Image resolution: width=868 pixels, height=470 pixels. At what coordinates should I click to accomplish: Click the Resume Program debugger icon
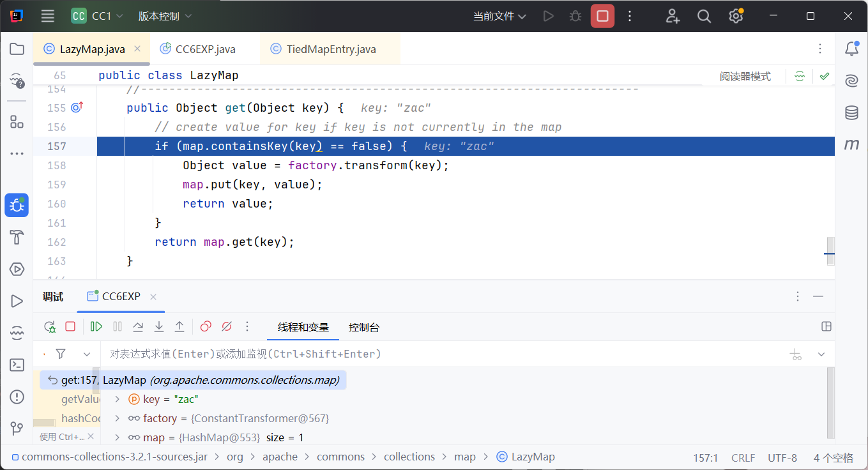point(96,327)
